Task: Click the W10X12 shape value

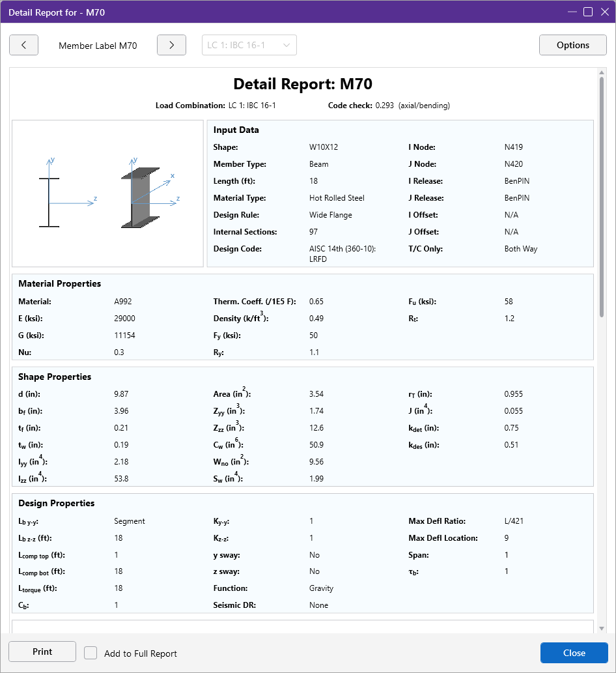Action: tap(324, 147)
